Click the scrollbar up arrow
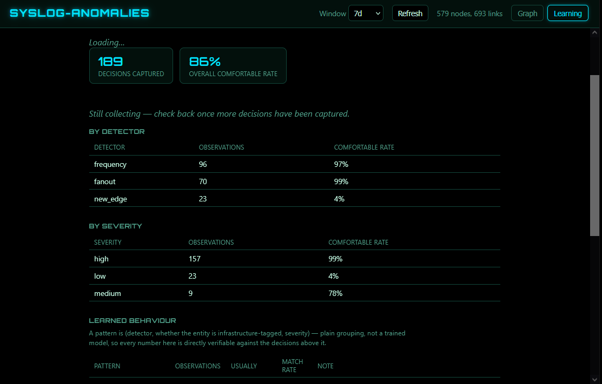Viewport: 602px width, 384px height. [x=594, y=33]
